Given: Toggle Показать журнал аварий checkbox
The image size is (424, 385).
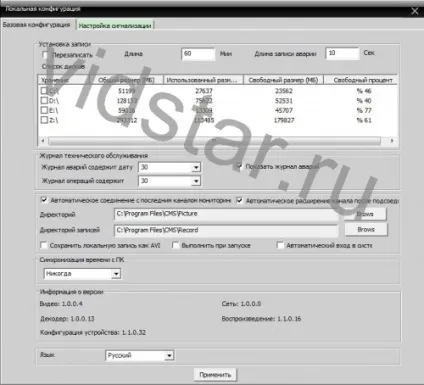Looking at the screenshot, I should [239, 166].
